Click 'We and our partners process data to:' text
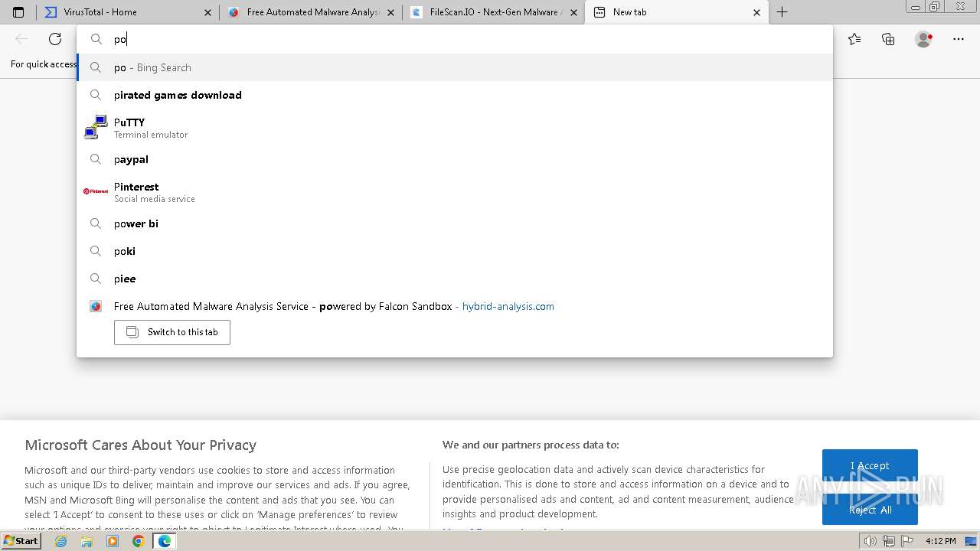Viewport: 980px width, 551px height. [531, 445]
